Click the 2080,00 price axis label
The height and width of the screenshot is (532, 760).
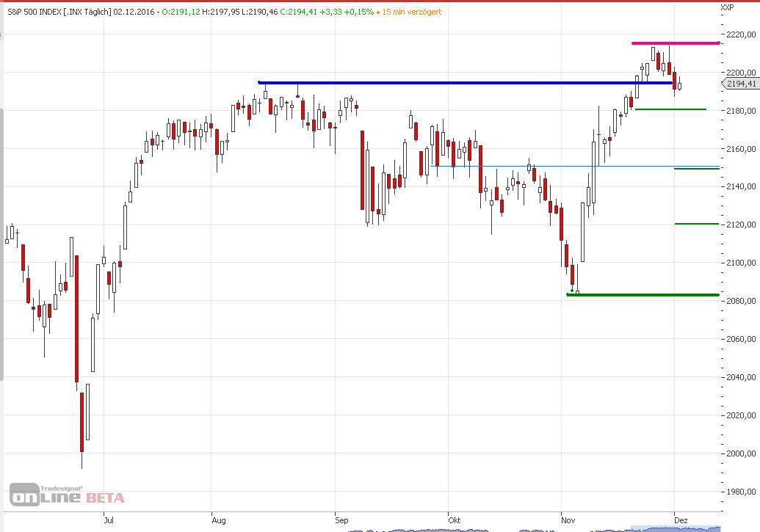tap(741, 301)
